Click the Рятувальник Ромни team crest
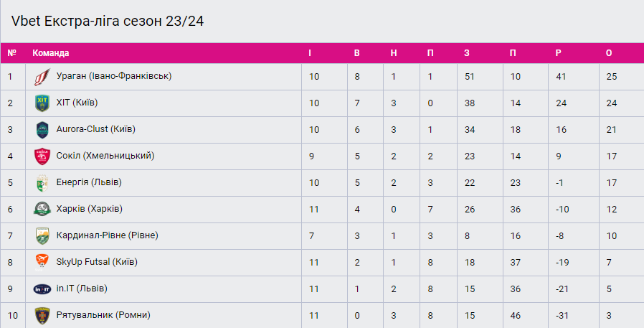 [42, 314]
